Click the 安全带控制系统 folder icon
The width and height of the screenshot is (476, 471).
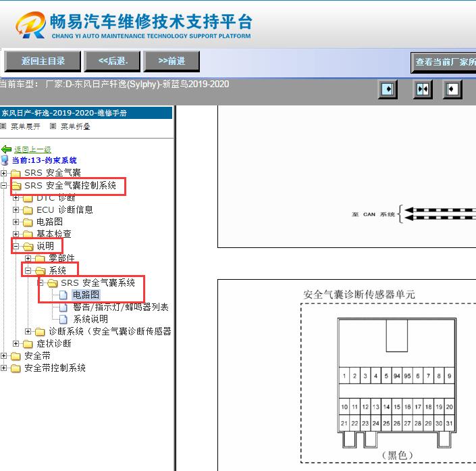(16, 368)
